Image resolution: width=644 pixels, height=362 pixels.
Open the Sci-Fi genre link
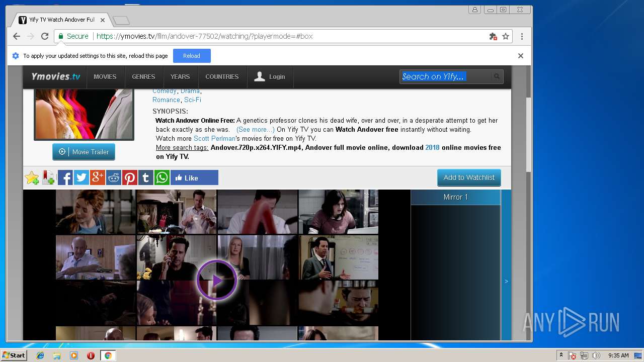tap(193, 100)
